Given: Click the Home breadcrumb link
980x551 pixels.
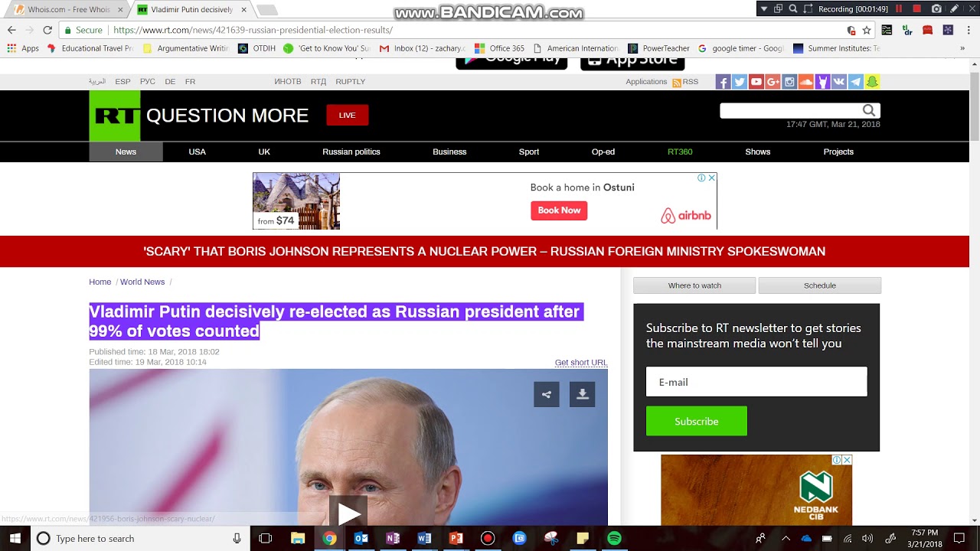Looking at the screenshot, I should tap(100, 282).
